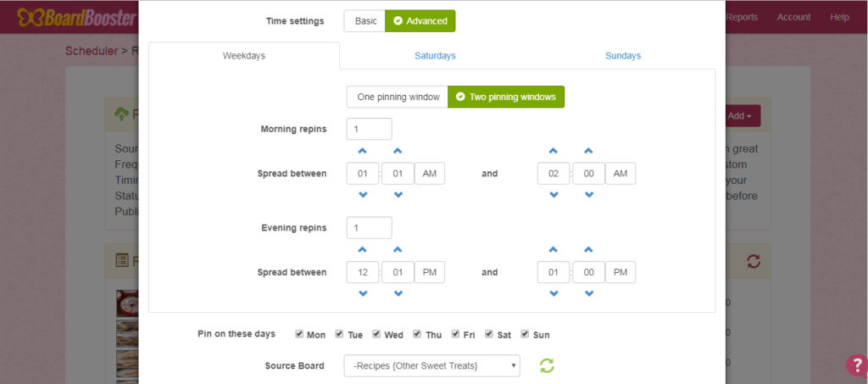The width and height of the screenshot is (868, 384).
Task: Choose One pinning window option
Action: [x=398, y=97]
